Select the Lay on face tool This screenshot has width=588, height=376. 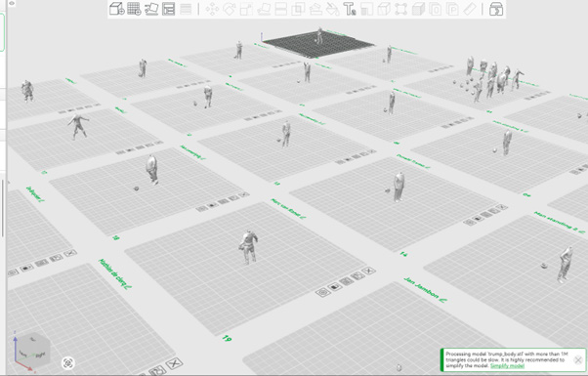264,9
